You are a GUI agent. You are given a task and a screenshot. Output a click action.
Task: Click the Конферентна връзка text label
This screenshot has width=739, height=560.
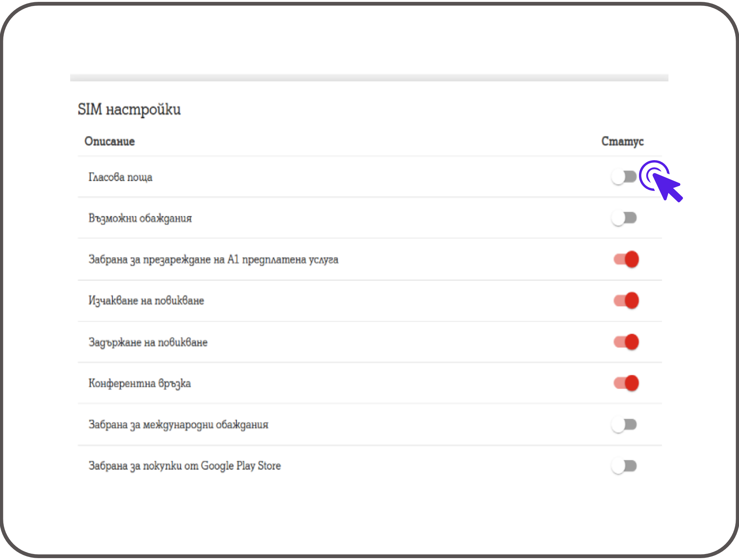140,383
